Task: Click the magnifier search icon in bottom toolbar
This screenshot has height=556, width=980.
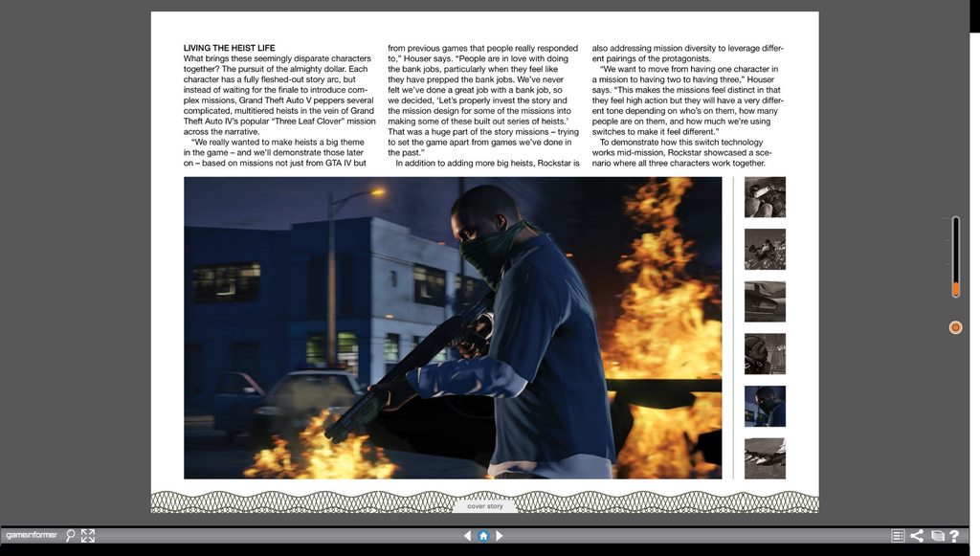Action: [71, 536]
